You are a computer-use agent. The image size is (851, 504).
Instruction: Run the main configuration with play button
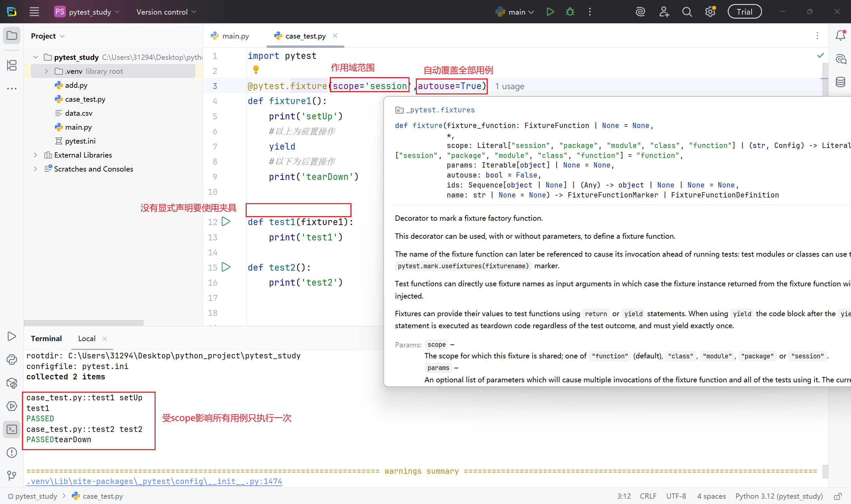coord(550,12)
